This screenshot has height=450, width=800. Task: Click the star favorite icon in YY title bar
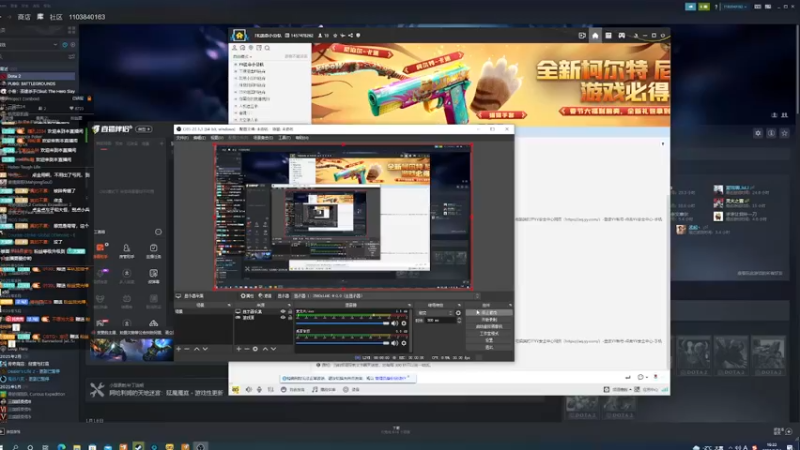click(x=335, y=35)
